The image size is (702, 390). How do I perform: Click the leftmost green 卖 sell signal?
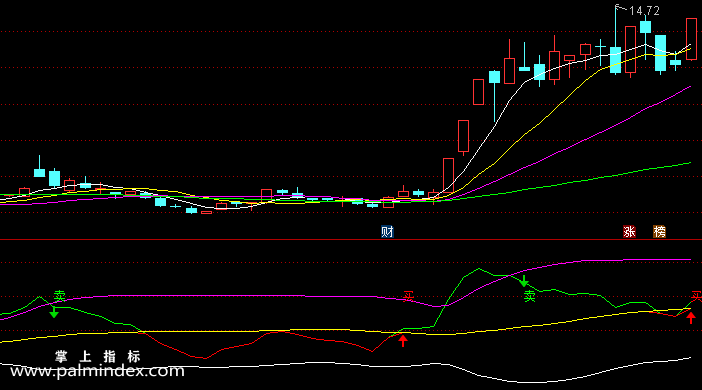pos(60,296)
